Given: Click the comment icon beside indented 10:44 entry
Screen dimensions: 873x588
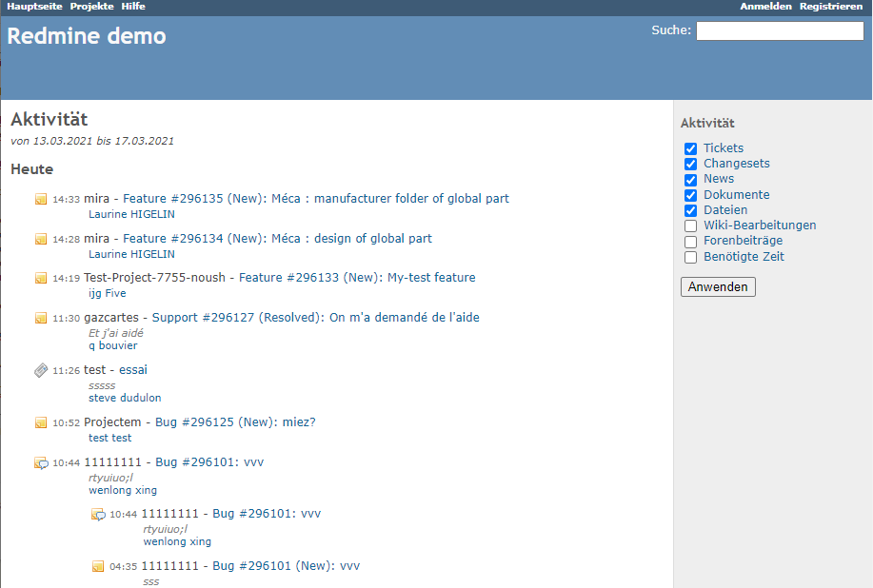Looking at the screenshot, I should coord(98,515).
